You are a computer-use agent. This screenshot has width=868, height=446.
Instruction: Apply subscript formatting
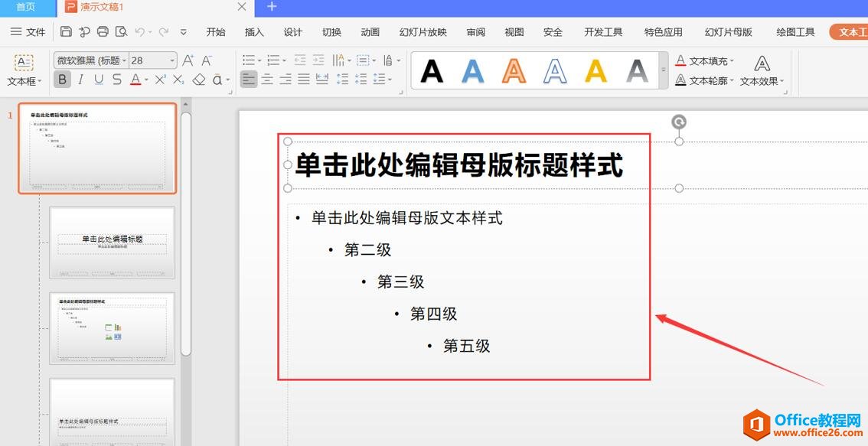pyautogui.click(x=178, y=80)
